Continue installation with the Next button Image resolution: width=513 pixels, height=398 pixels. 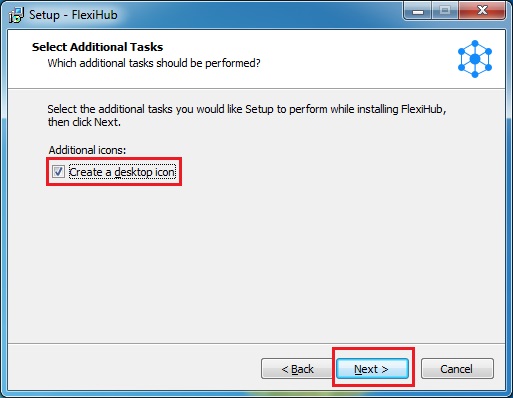[372, 369]
